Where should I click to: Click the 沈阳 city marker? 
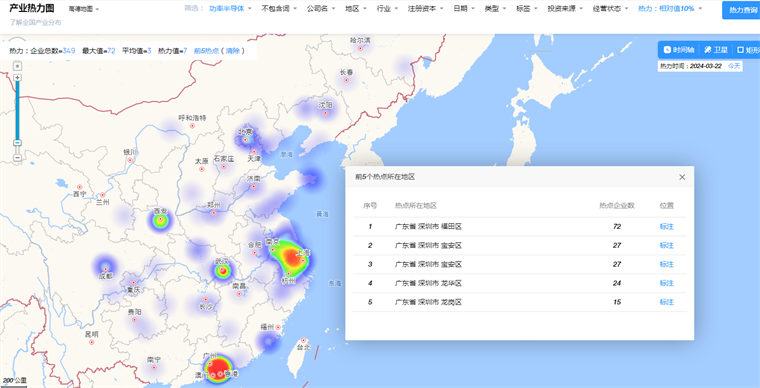point(326,113)
